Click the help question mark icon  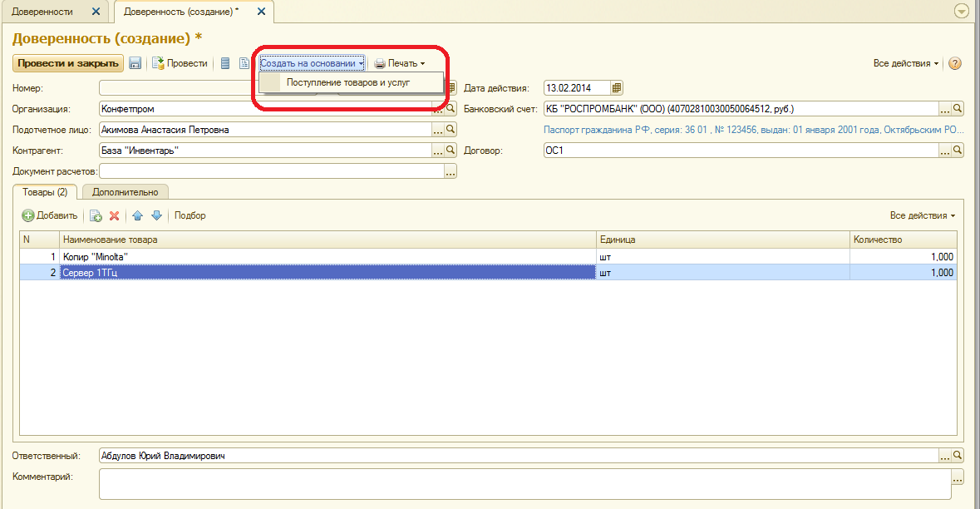(954, 63)
